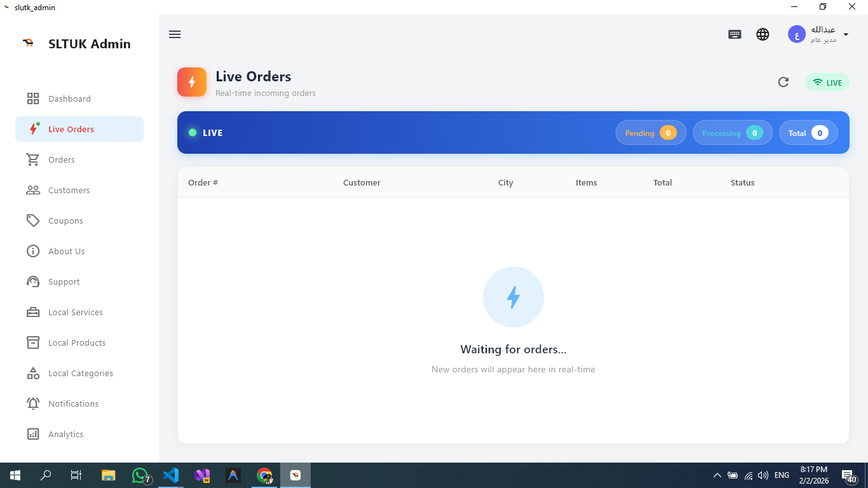Image resolution: width=868 pixels, height=488 pixels.
Task: Open the Support menu item
Action: [64, 281]
